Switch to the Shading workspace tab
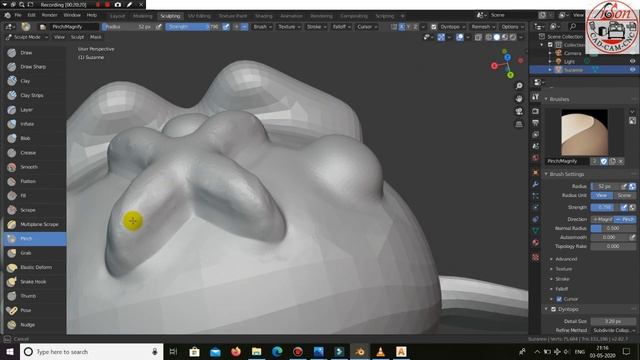 [x=264, y=16]
